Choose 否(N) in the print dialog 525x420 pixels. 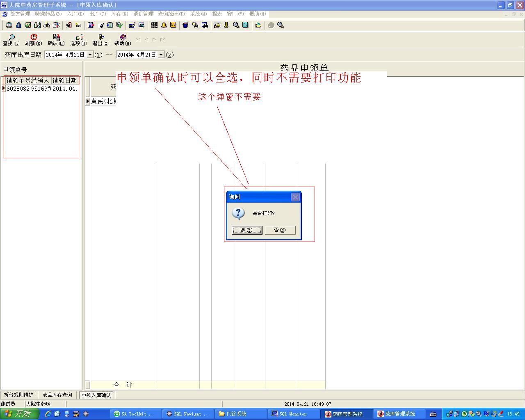280,230
